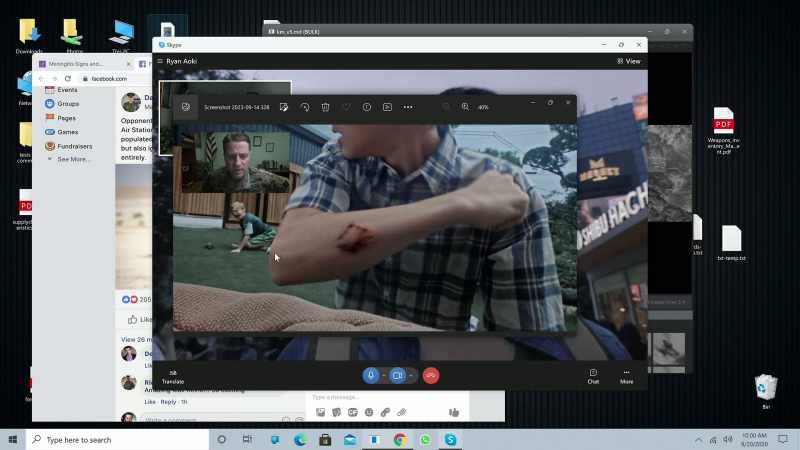
Task: Open Fundraisers in Facebook sidebar
Action: [69, 146]
